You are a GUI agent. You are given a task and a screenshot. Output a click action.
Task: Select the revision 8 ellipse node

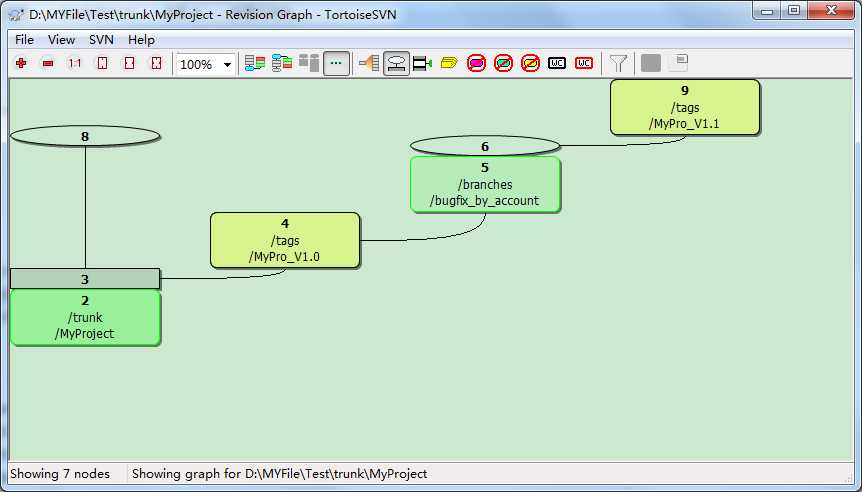click(x=85, y=136)
